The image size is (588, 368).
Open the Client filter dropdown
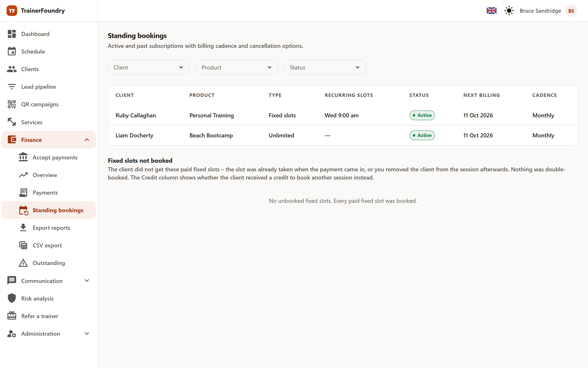(148, 67)
